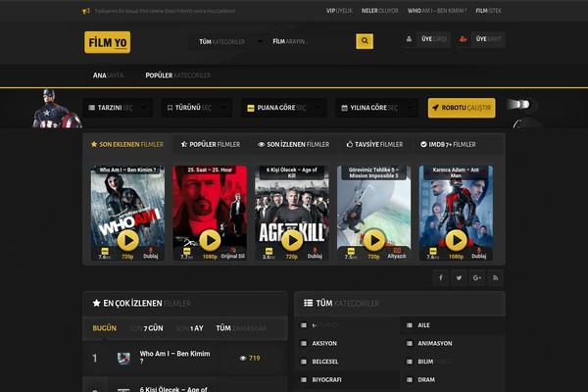
Task: Click the Captain America figure image
Action: pos(56,109)
